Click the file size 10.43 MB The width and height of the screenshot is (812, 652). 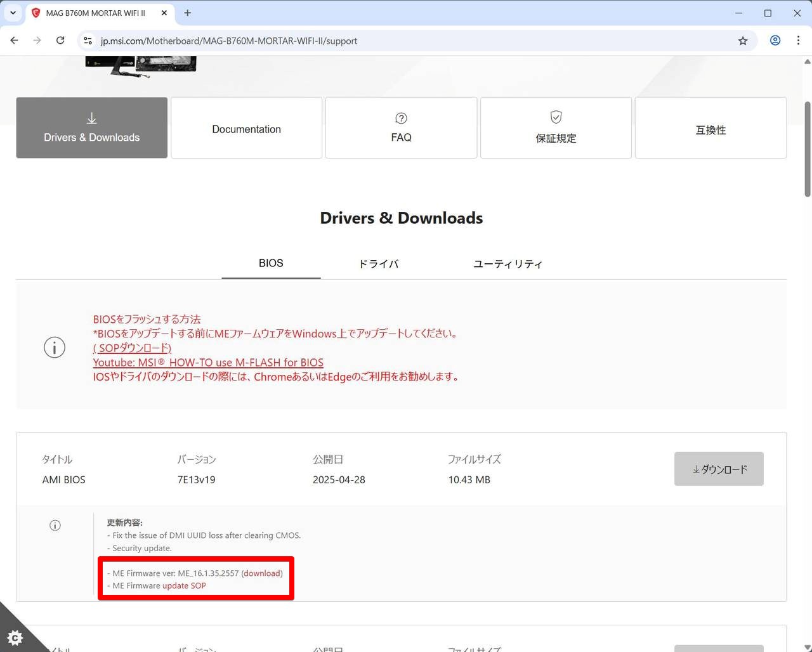469,479
